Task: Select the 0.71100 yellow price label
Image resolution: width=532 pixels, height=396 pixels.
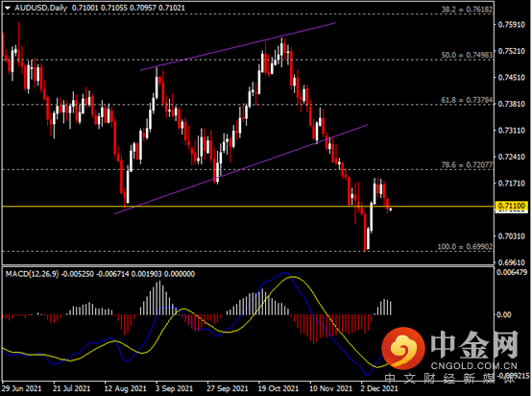Action: (512, 206)
